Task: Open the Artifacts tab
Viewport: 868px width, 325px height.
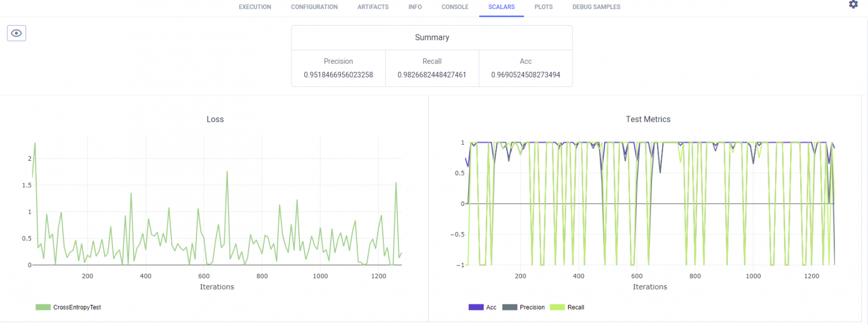Action: (373, 7)
